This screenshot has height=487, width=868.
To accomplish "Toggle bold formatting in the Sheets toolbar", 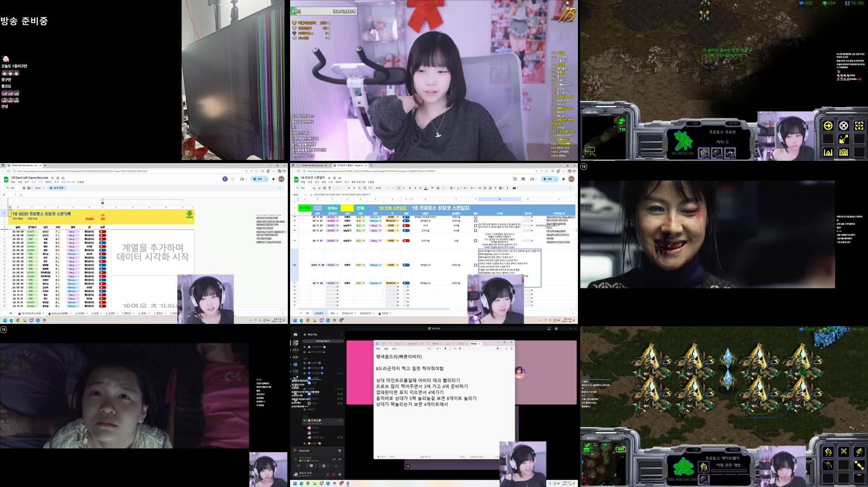I will coord(409,188).
